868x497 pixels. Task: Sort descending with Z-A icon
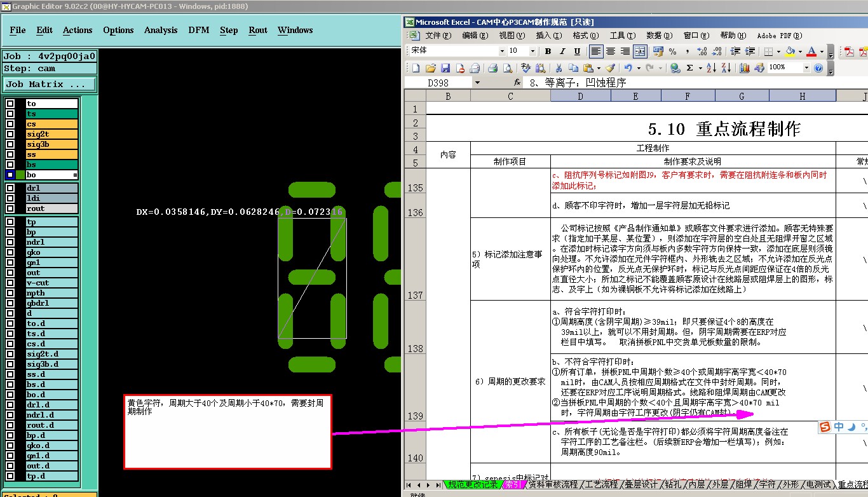tap(726, 68)
